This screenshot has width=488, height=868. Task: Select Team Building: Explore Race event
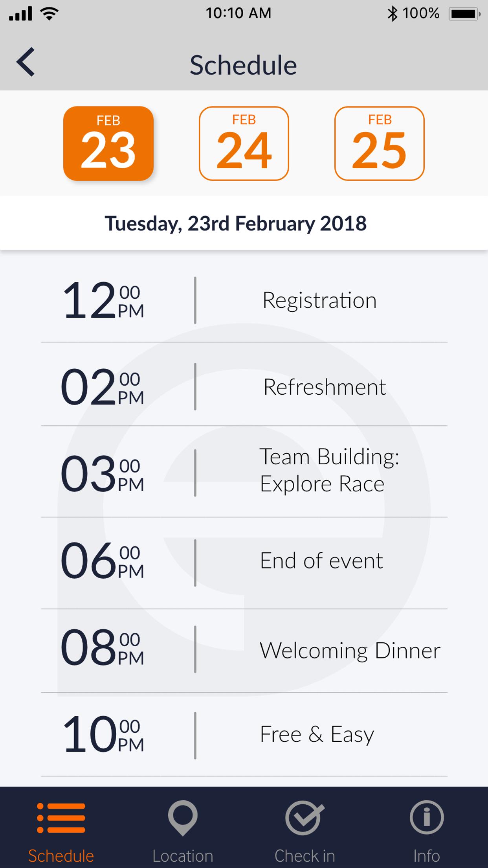pyautogui.click(x=329, y=471)
